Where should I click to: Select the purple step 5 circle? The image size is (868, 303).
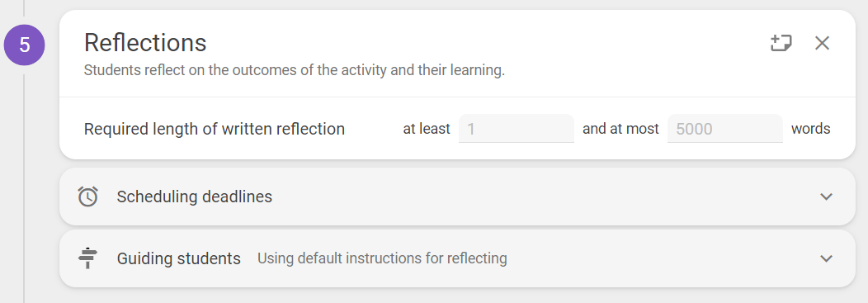(25, 45)
